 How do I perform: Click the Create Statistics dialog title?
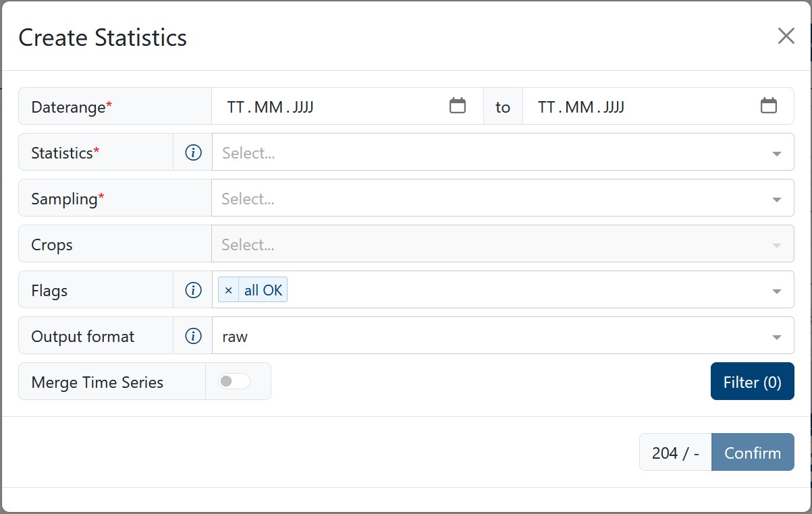[102, 38]
